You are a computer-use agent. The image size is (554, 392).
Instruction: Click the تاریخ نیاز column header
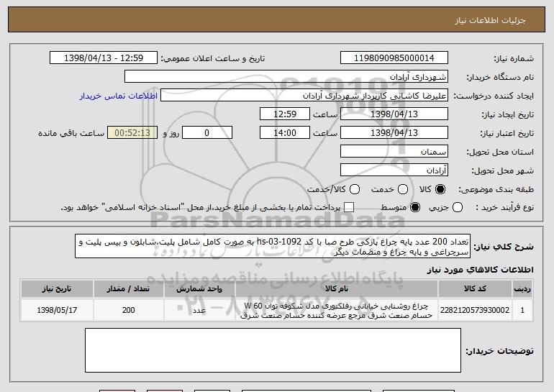[x=57, y=289]
